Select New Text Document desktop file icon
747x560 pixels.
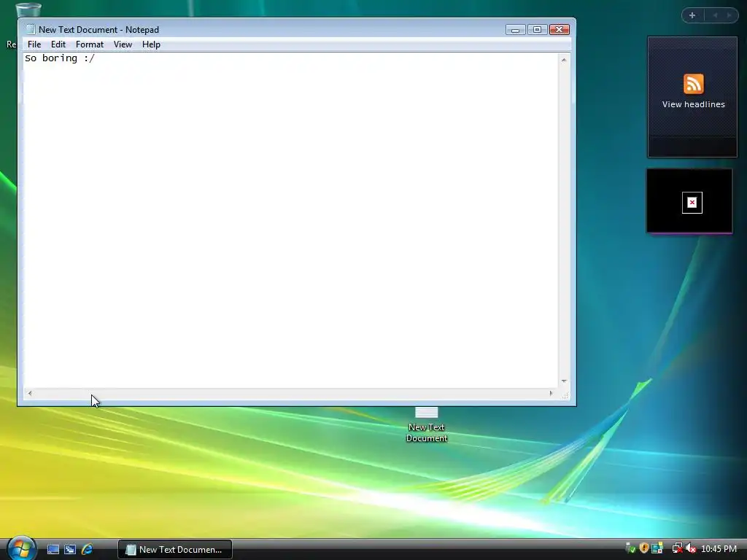click(x=426, y=425)
